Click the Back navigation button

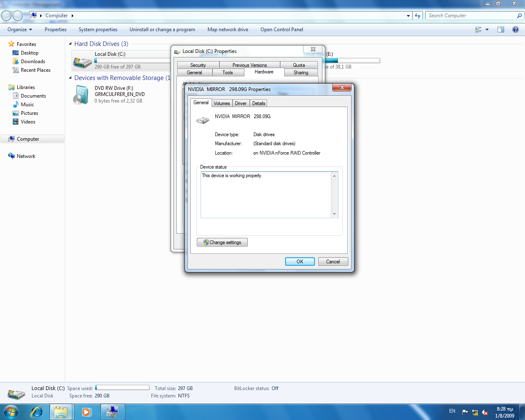6,16
